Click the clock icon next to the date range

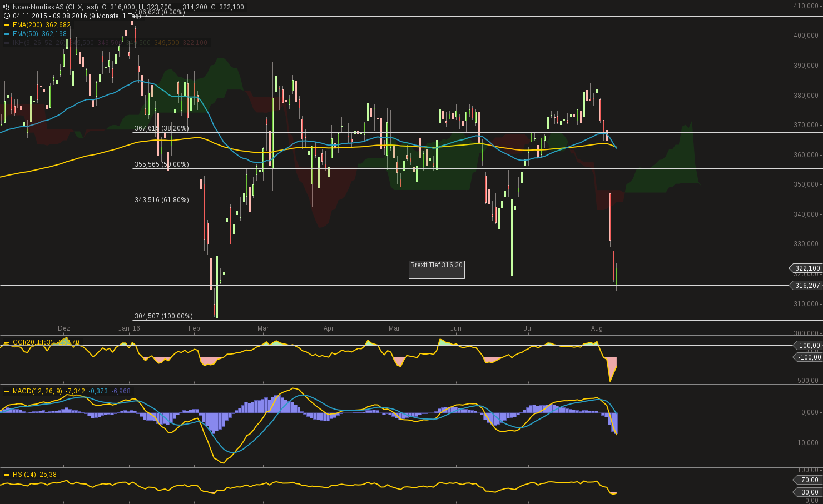click(x=7, y=16)
